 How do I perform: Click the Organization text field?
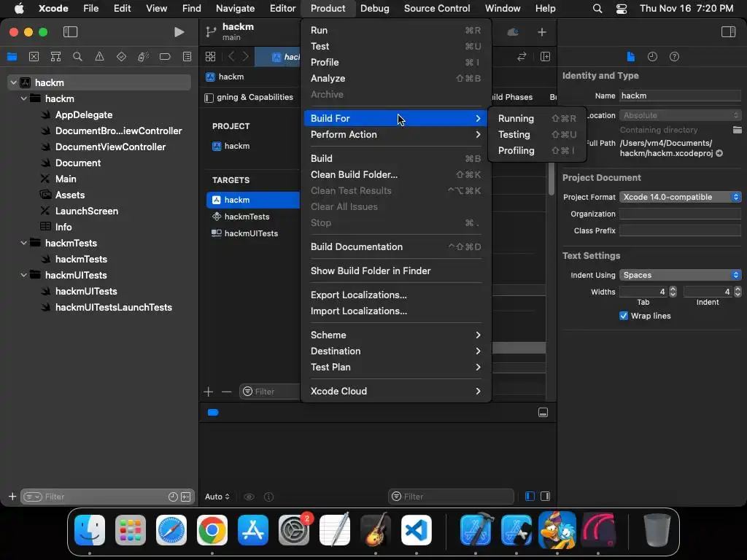680,214
